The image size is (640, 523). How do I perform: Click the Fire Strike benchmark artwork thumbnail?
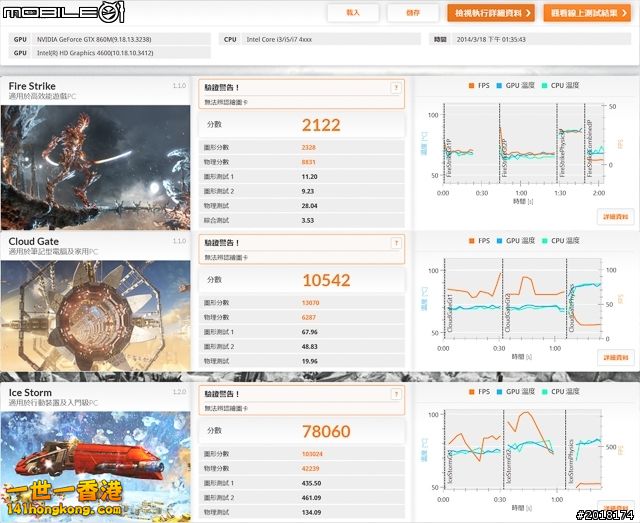[x=96, y=167]
